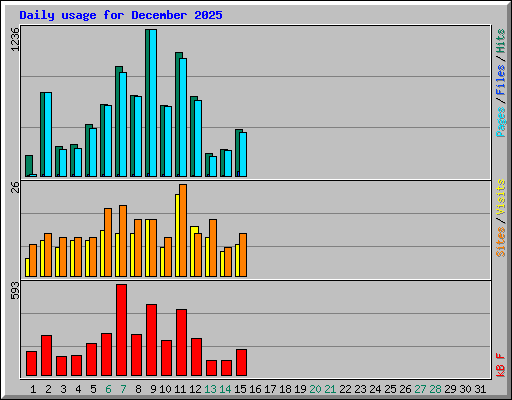Click the orange visits bar for day 1
The width and height of the screenshot is (512, 400).
pos(33,260)
